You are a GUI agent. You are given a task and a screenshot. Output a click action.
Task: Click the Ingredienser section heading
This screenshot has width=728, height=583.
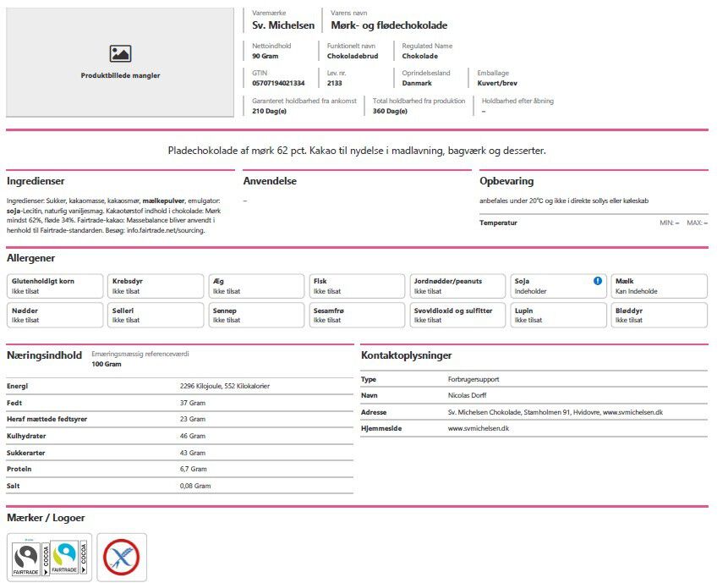click(36, 181)
